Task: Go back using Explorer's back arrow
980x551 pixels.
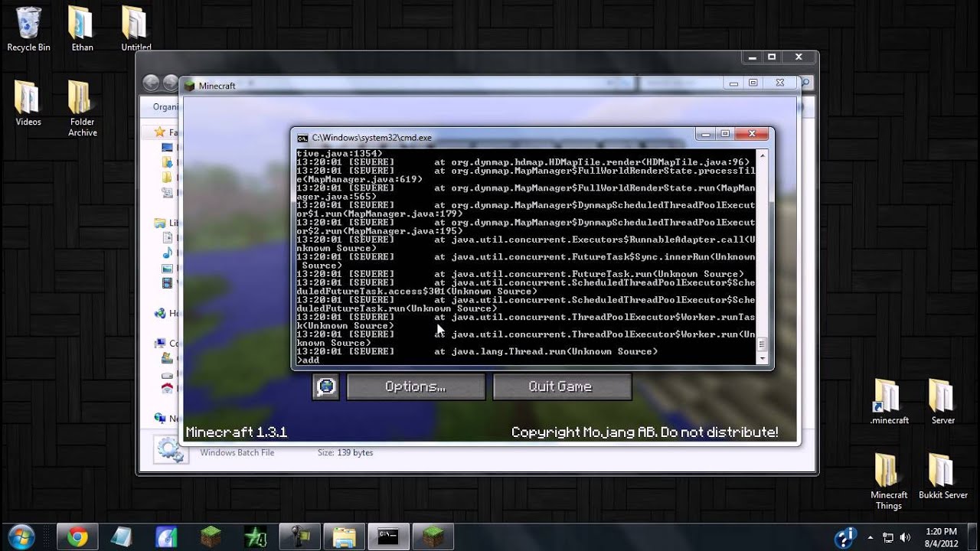Action: 151,83
